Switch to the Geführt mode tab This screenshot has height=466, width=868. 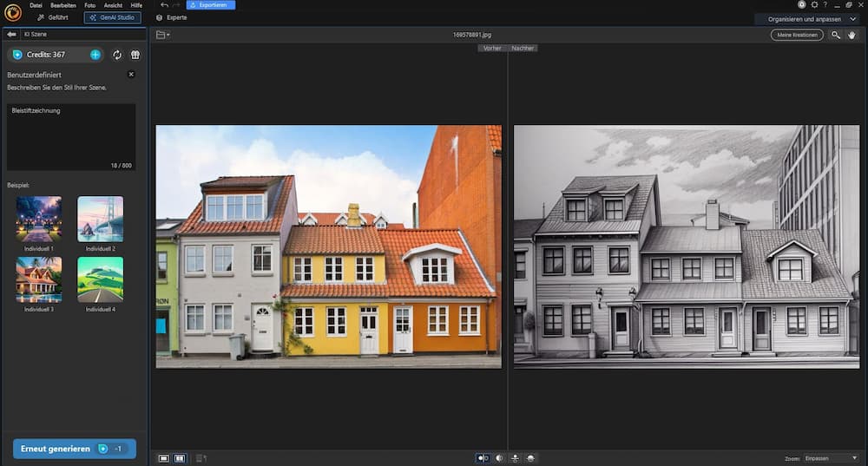coord(53,17)
